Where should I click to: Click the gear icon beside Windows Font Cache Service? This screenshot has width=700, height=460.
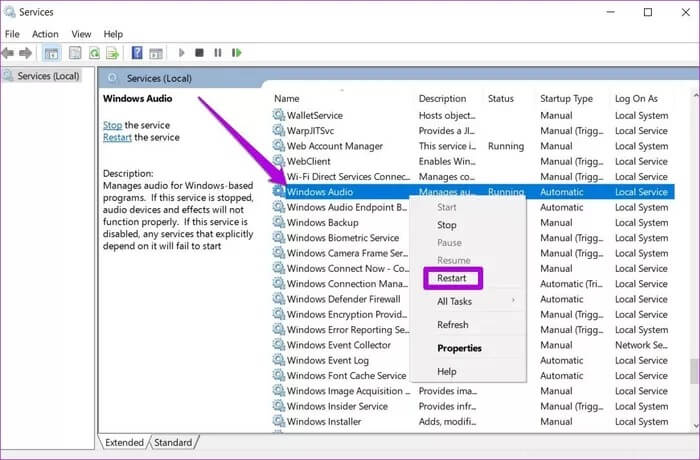pos(279,375)
